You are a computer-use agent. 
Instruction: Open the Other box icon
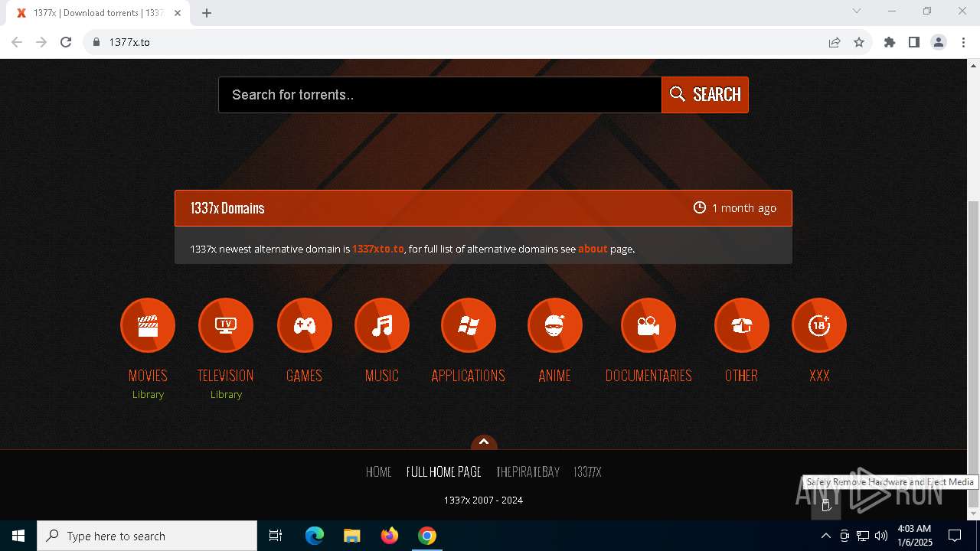click(x=742, y=325)
